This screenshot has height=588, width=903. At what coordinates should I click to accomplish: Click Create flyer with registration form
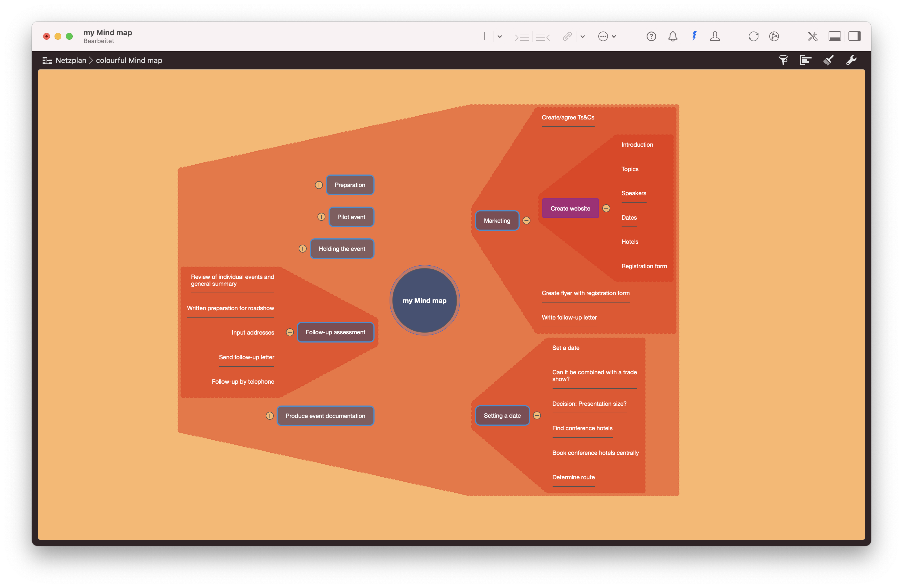[x=586, y=293]
